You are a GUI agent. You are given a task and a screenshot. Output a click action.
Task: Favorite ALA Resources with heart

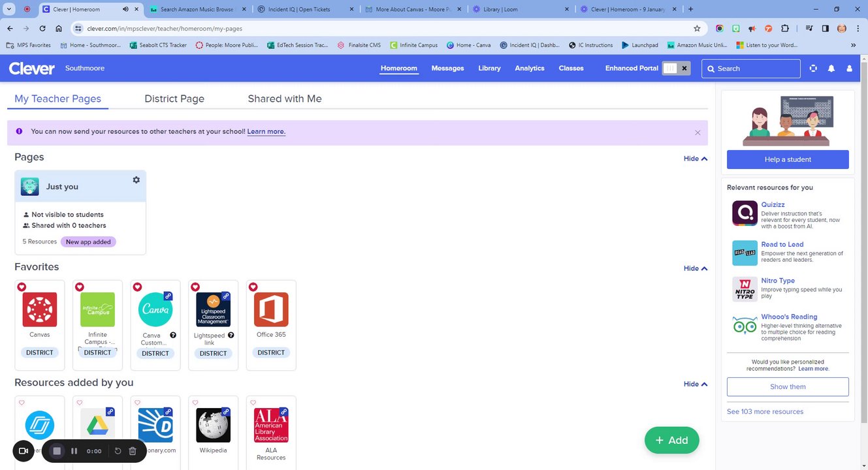(253, 403)
